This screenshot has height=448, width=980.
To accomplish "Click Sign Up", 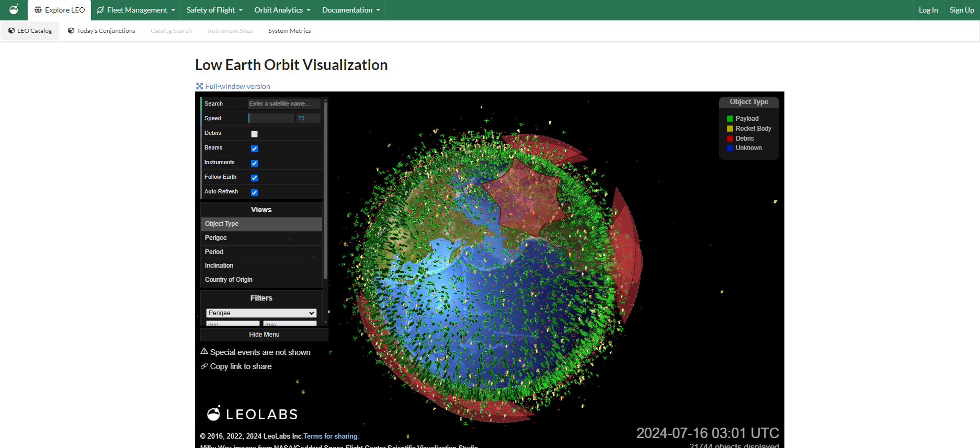I will pyautogui.click(x=962, y=10).
